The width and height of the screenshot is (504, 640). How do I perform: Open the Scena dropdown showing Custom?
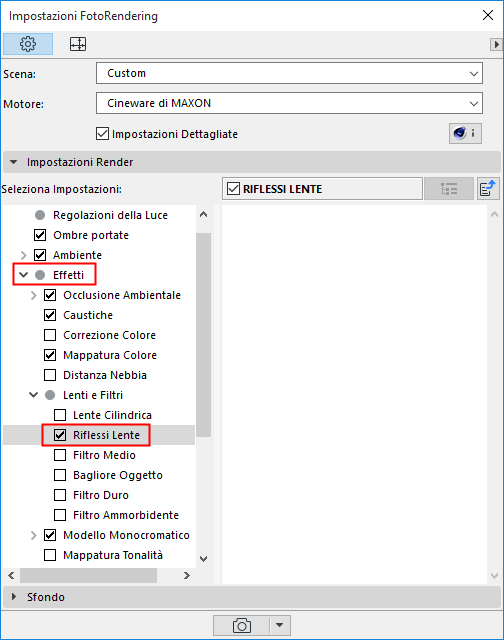pos(289,73)
